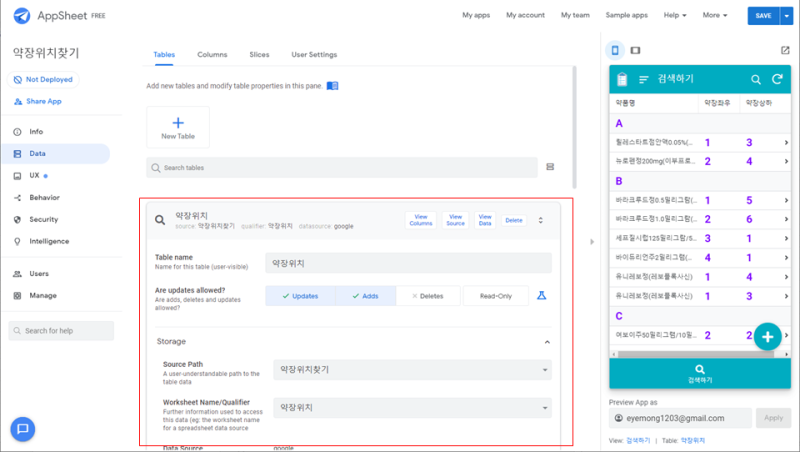Click the View Columns button

pos(421,220)
